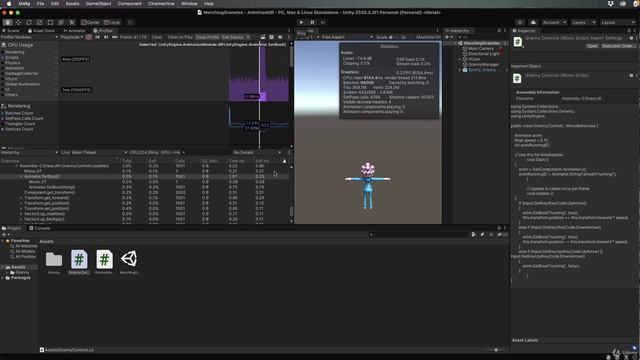The height and width of the screenshot is (360, 640).
Task: Adjust the Game view Scale slider
Action: click(391, 37)
